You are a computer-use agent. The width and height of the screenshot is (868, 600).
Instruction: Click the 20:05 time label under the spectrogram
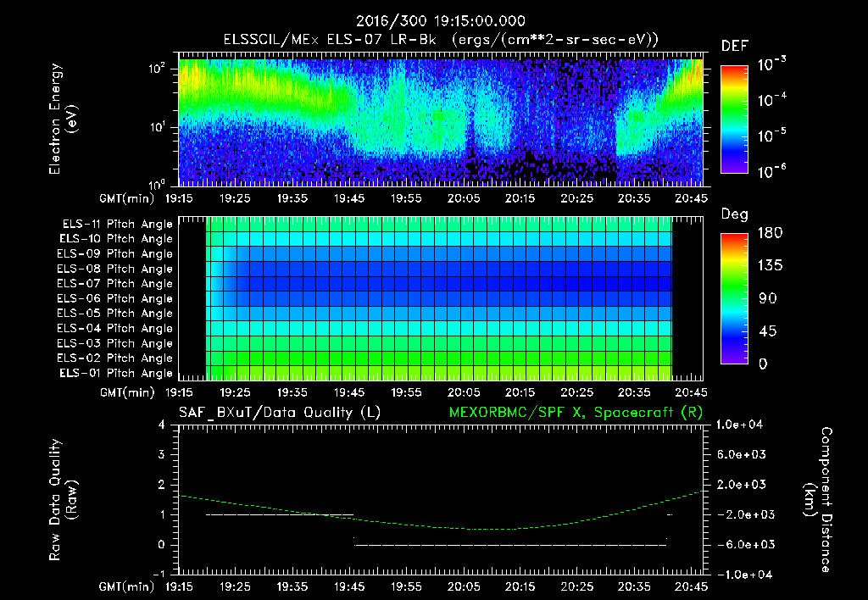pyautogui.click(x=464, y=198)
